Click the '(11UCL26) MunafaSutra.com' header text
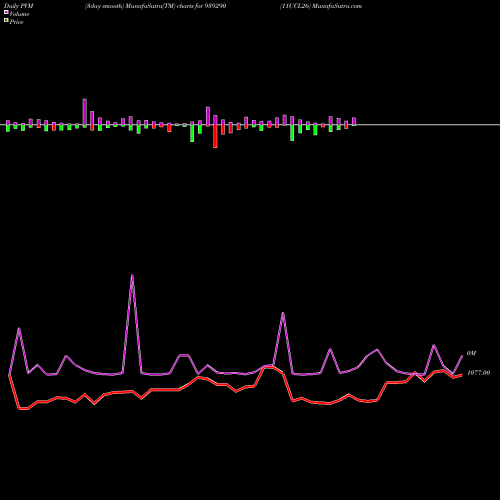The width and height of the screenshot is (500, 500). pyautogui.click(x=321, y=6)
